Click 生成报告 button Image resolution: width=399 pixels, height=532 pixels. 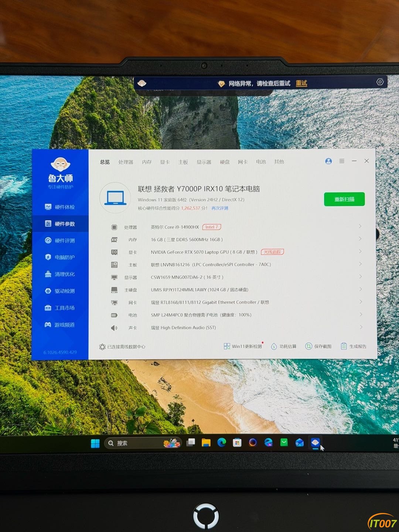354,346
